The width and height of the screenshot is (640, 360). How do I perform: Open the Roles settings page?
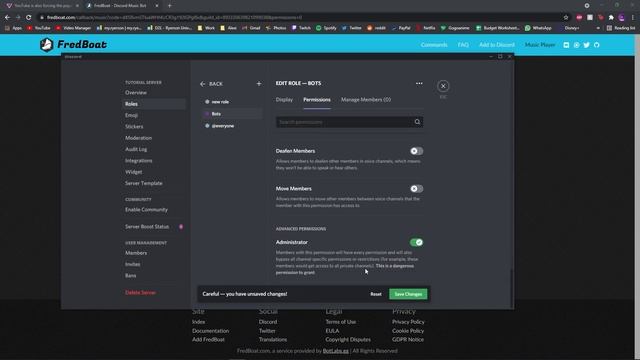click(153, 104)
